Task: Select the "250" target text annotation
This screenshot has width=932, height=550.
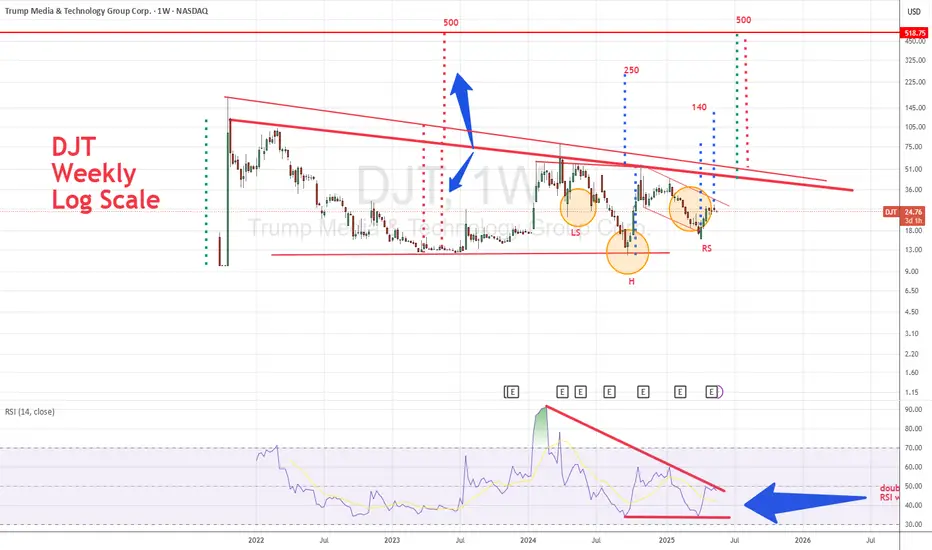Action: [x=631, y=70]
